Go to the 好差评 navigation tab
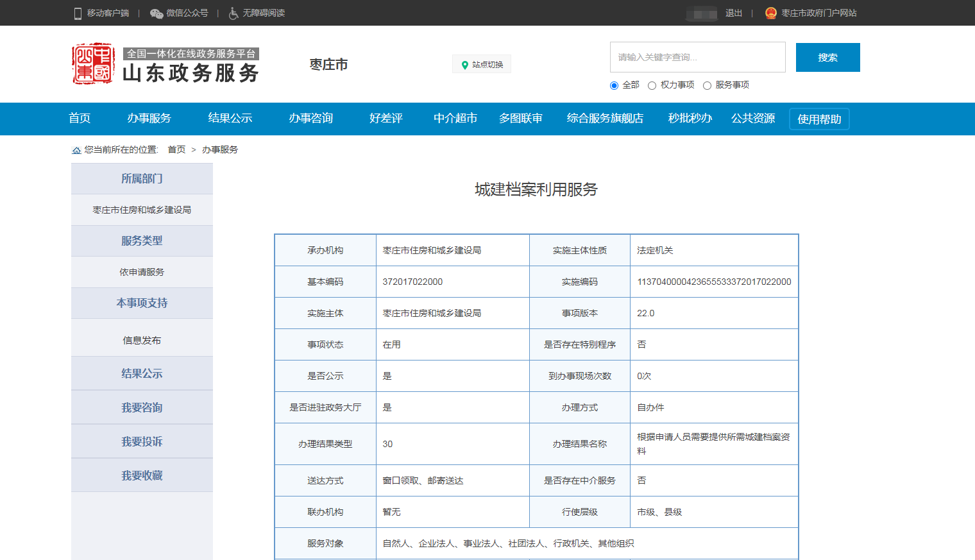This screenshot has width=975, height=560. tap(386, 118)
